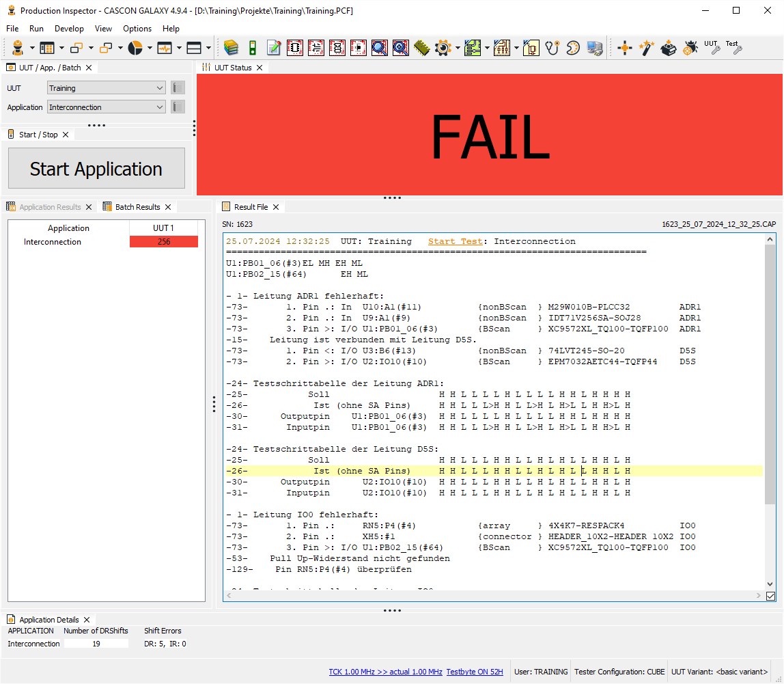This screenshot has height=684, width=784.
Task: Click the yellow component outline icon
Action: [x=531, y=48]
